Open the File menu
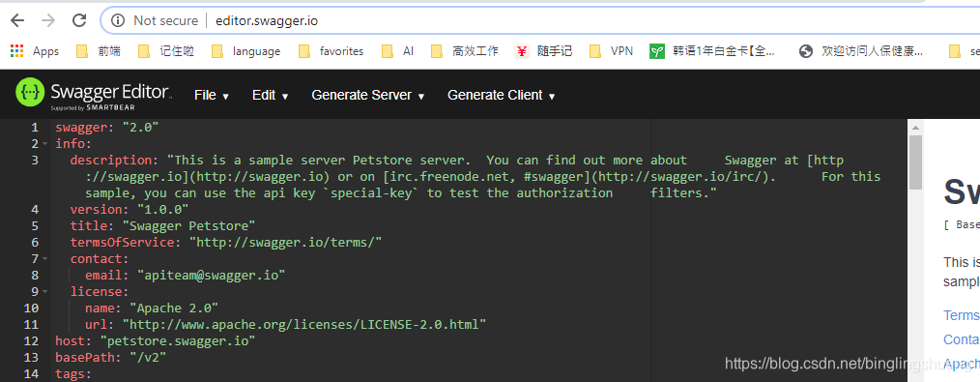 212,95
